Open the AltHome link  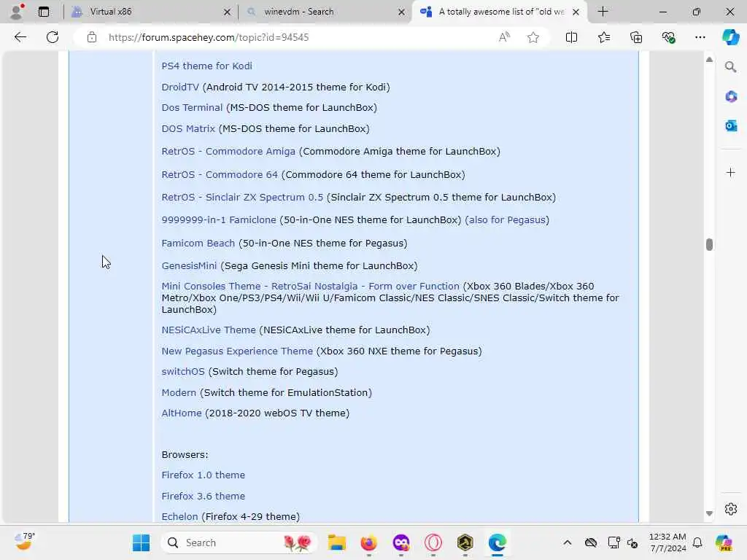182,413
